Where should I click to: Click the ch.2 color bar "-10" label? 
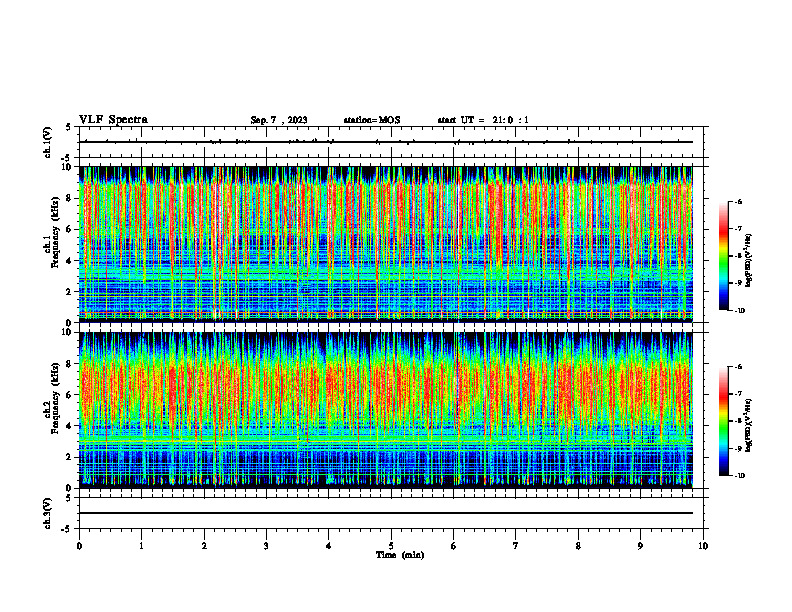[739, 476]
